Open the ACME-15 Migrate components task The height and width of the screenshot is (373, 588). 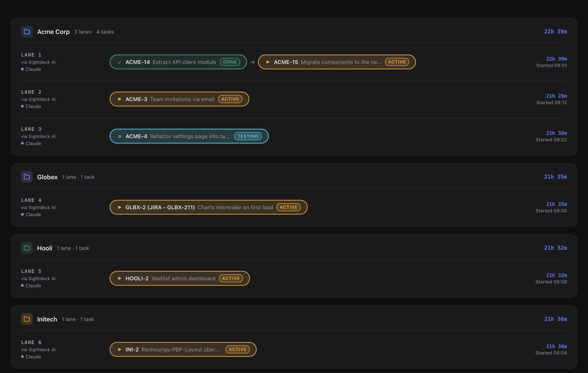[337, 62]
